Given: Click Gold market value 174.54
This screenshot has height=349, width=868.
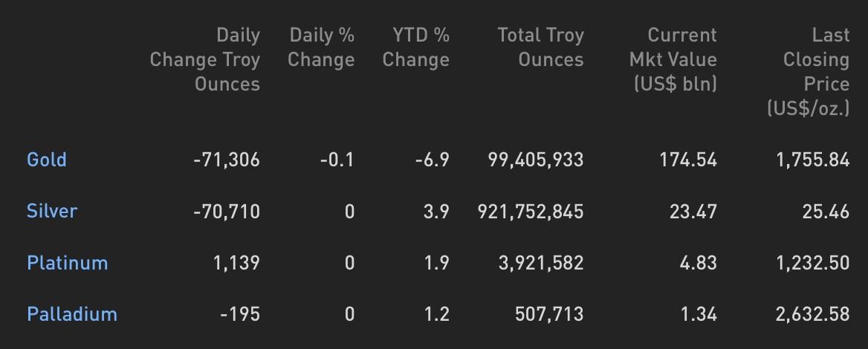Looking at the screenshot, I should coord(688,160).
